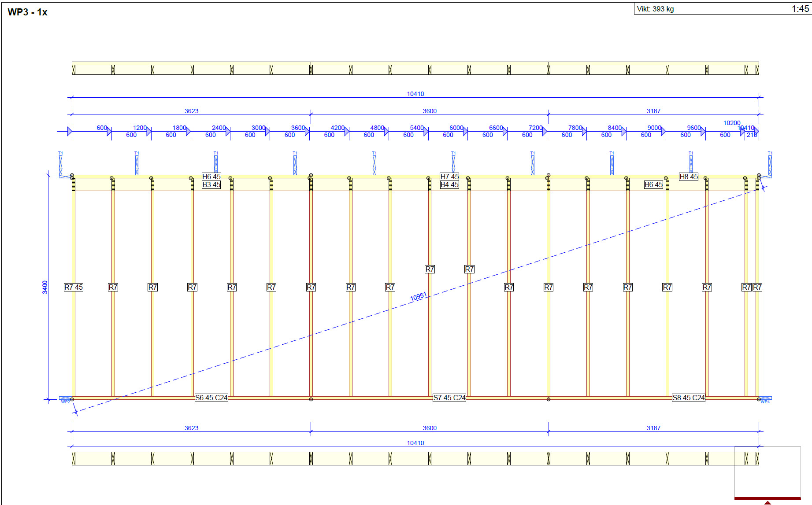The height and width of the screenshot is (505, 812).
Task: Click the red arrow icon below the preview box
Action: coord(768,502)
